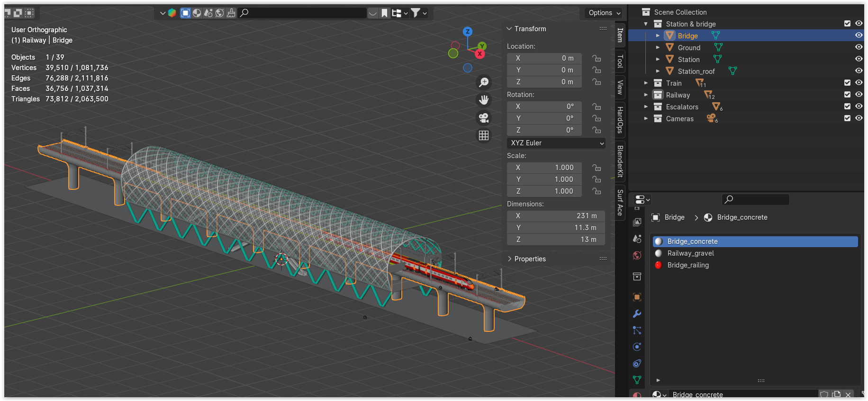Switch to the View sidebar tab
Viewport: 868px width, 401px height.
620,87
